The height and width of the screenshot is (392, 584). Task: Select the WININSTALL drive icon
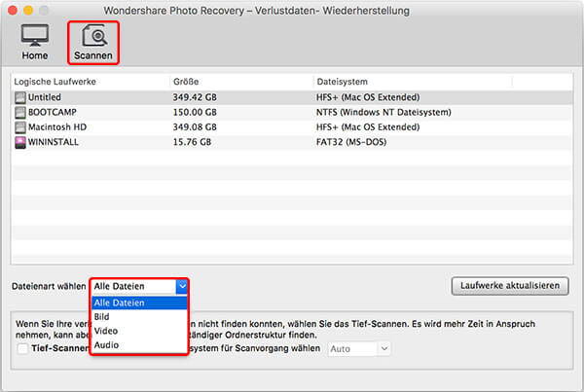20,142
